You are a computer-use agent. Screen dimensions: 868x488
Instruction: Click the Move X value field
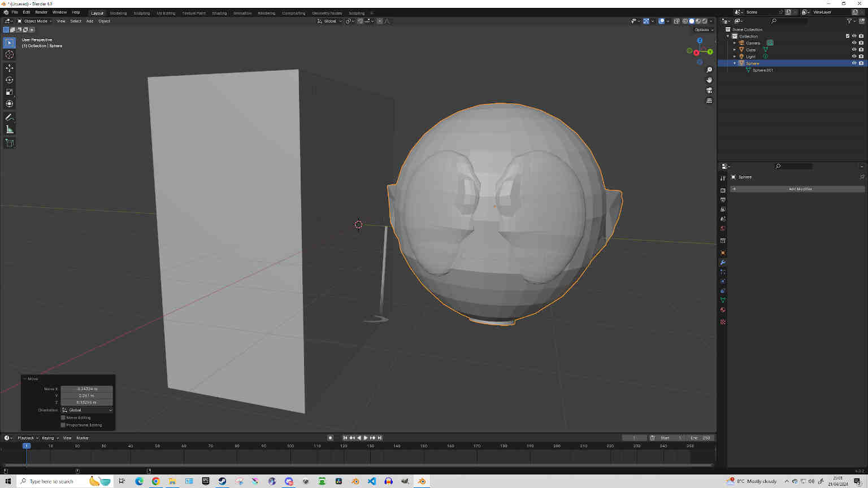(87, 389)
